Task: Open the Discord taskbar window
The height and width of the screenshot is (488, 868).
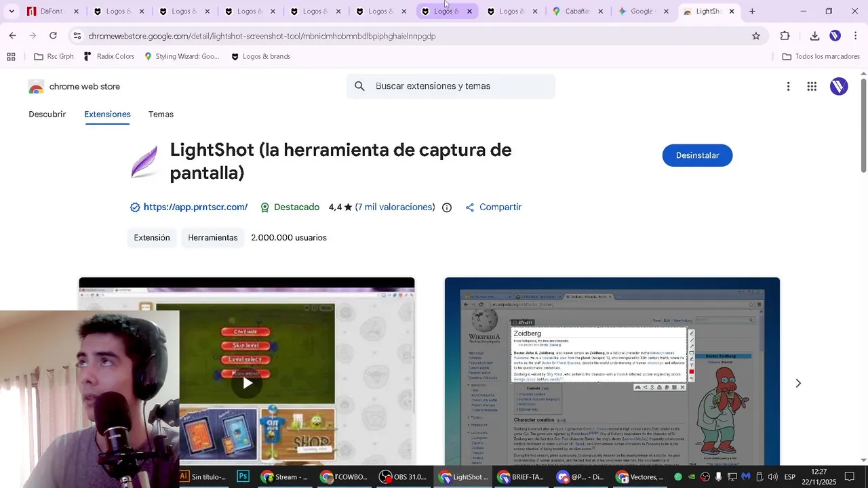Action: 580,477
